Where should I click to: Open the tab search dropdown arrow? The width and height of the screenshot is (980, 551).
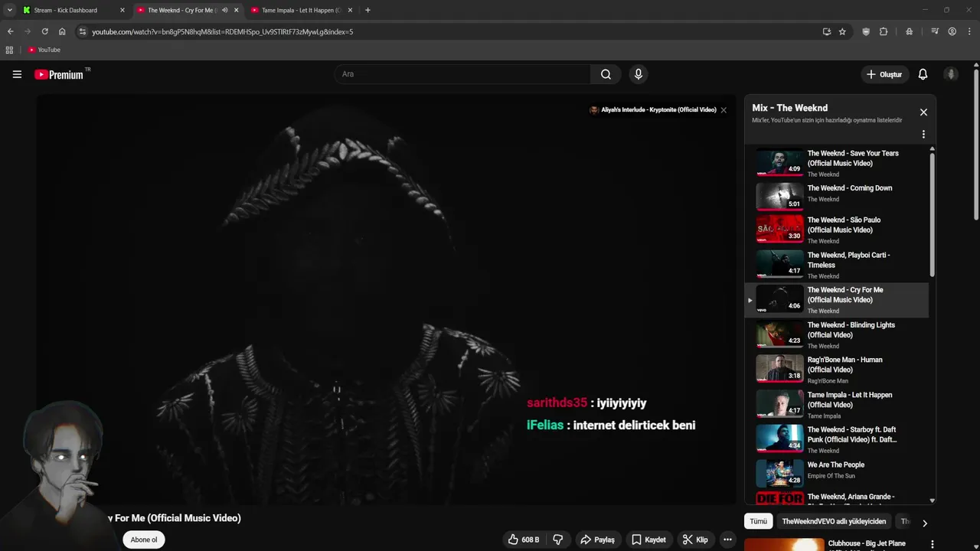(9, 10)
